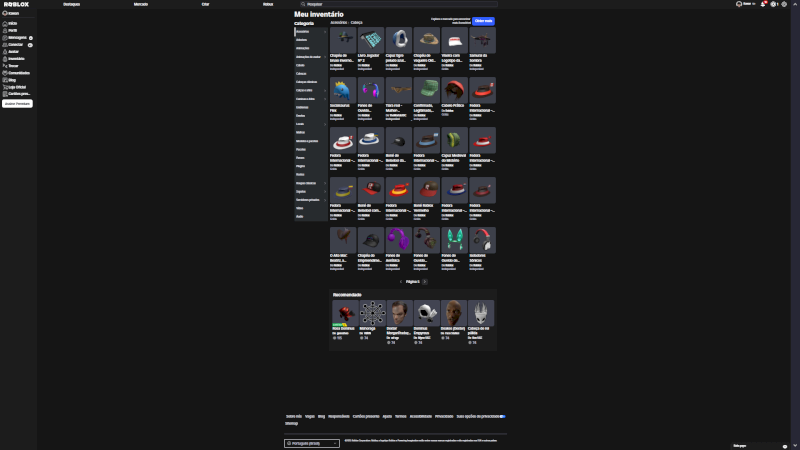Open the Privacidade footer link
The image size is (800, 450).
(444, 416)
